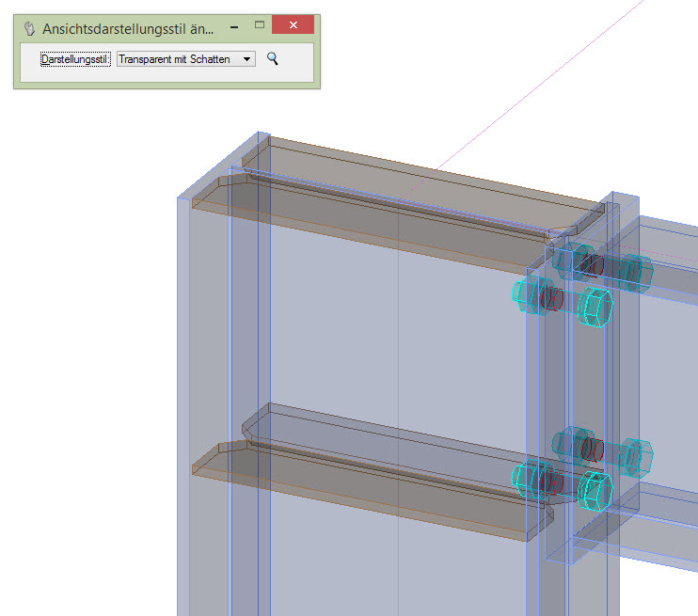Minimize the Ansichtsdarstellungsstil dialog
This screenshot has width=698, height=616.
[234, 27]
